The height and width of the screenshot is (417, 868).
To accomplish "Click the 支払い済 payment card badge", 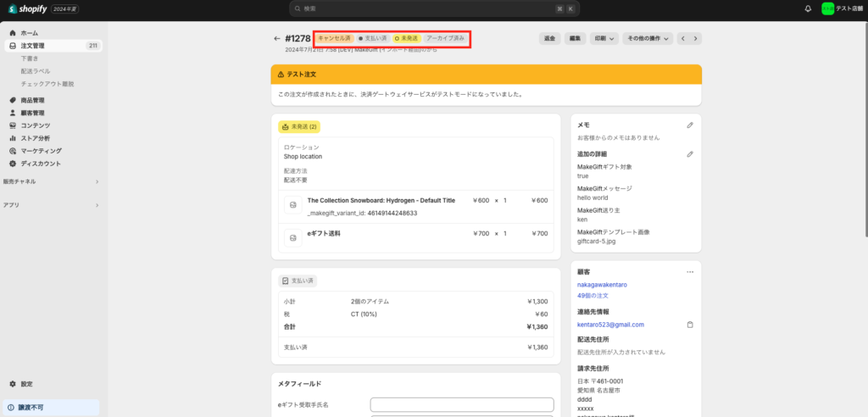I will [x=298, y=281].
